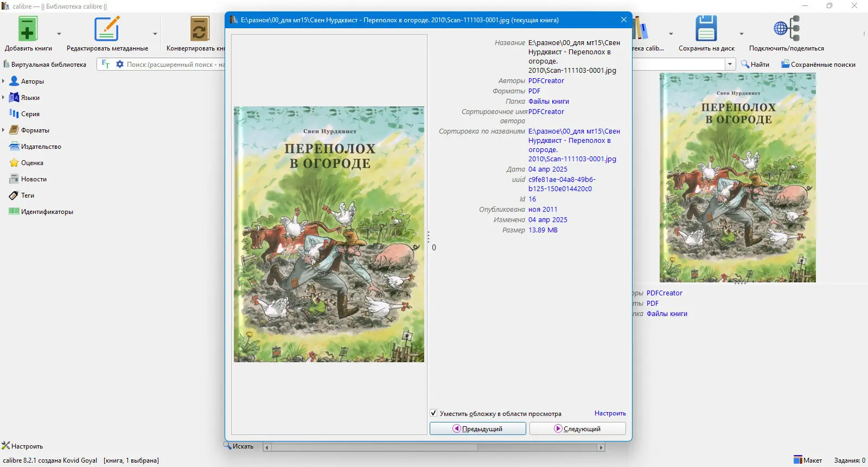
Task: Click the Предыдущий button
Action: (478, 429)
